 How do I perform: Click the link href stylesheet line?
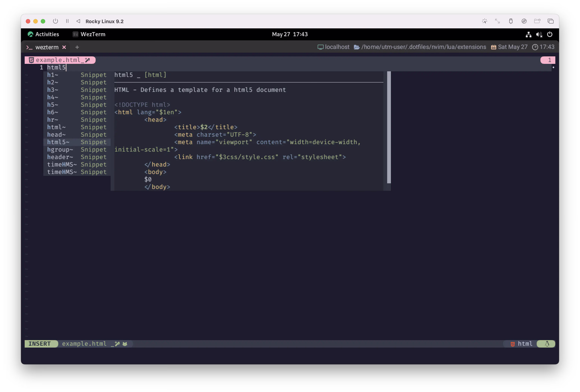(x=260, y=157)
